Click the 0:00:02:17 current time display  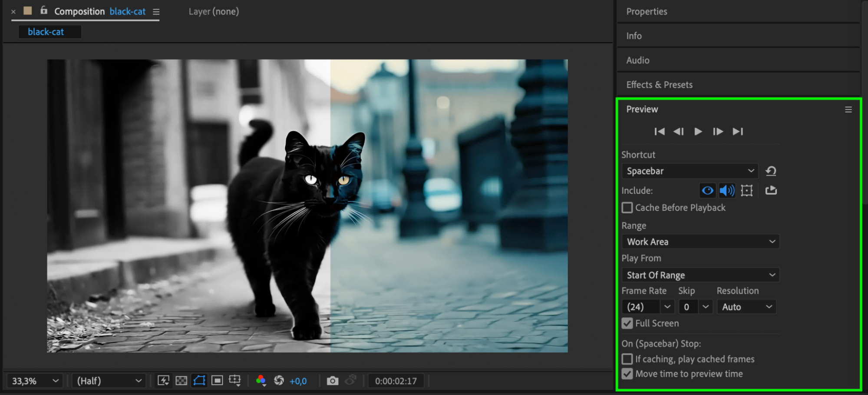coord(396,381)
